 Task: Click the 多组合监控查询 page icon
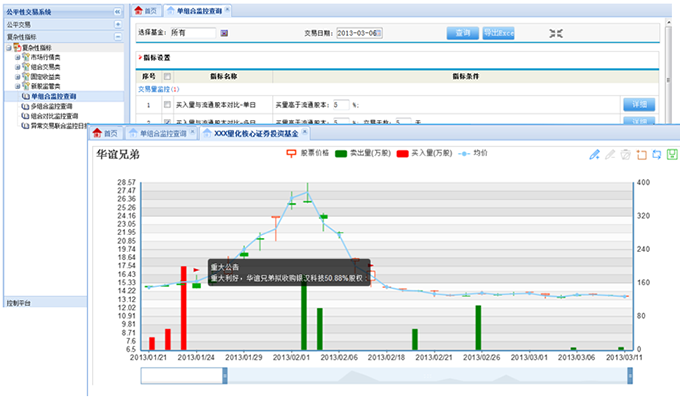(x=26, y=106)
